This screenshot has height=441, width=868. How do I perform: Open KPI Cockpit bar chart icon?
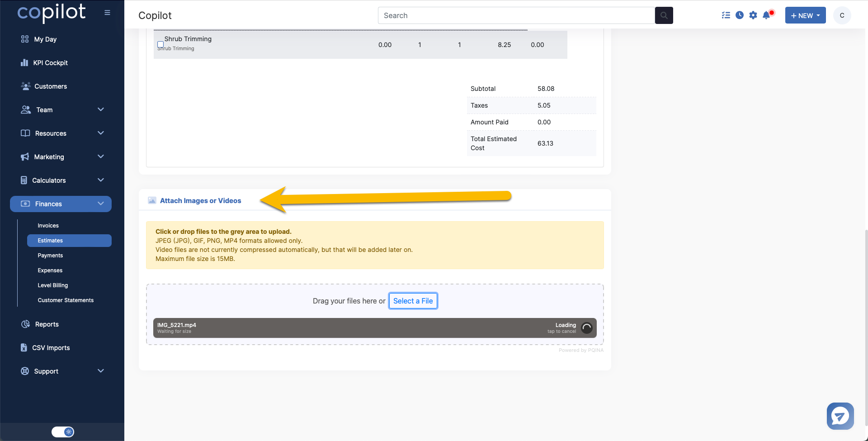[24, 63]
